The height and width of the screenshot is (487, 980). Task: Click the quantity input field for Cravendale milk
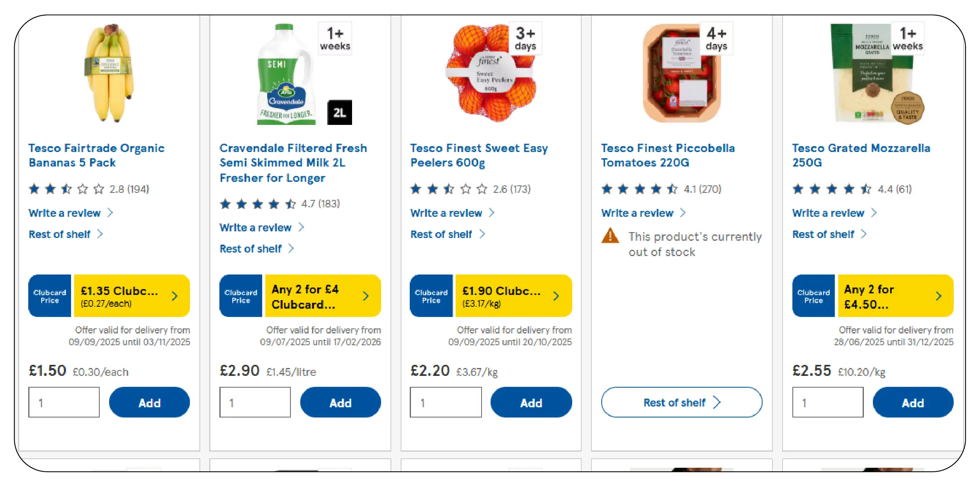255,401
